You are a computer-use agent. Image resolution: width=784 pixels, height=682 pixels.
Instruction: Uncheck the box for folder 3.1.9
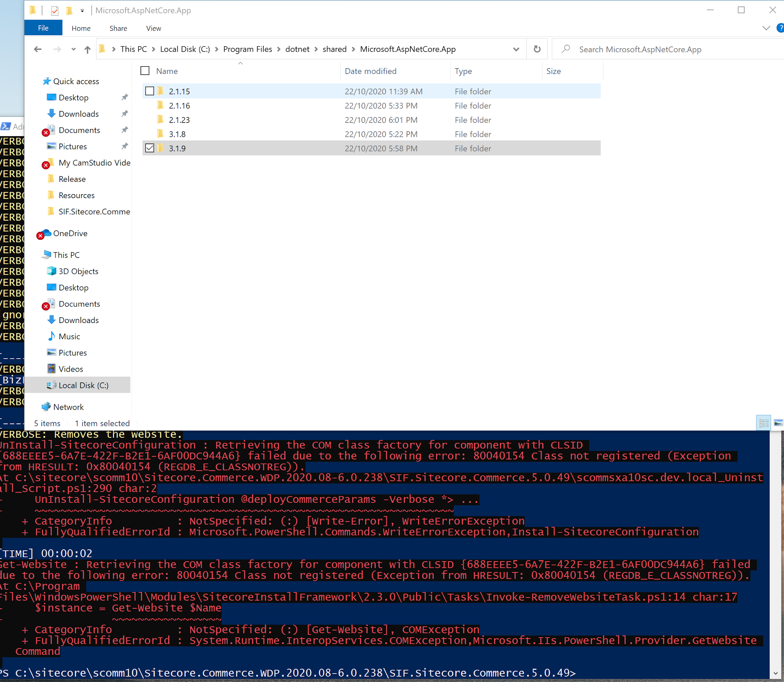[150, 148]
